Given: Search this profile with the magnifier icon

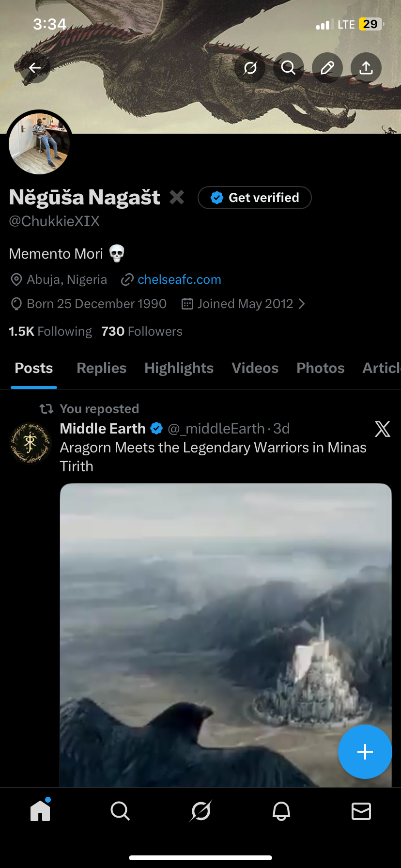Looking at the screenshot, I should click(x=289, y=68).
